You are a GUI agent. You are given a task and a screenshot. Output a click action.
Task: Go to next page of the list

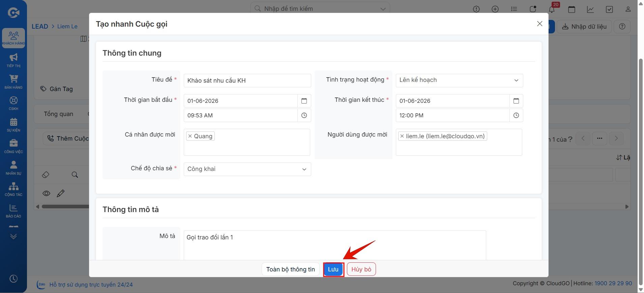[x=616, y=139]
